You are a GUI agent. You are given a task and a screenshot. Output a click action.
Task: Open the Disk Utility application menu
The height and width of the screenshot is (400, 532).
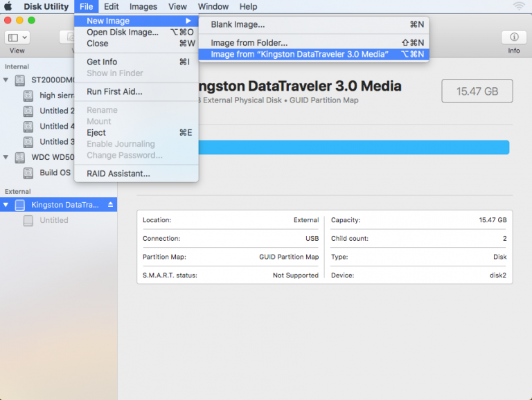(x=46, y=6)
